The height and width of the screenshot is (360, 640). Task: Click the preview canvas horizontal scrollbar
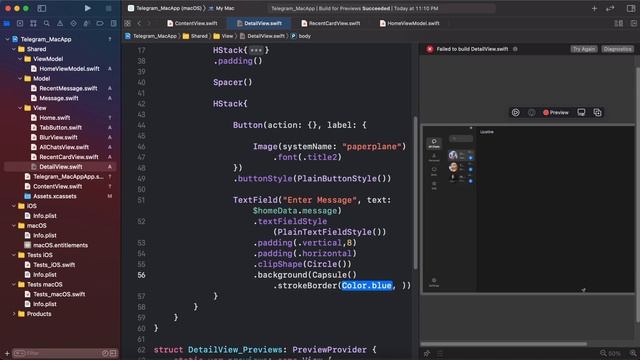click(x=504, y=344)
